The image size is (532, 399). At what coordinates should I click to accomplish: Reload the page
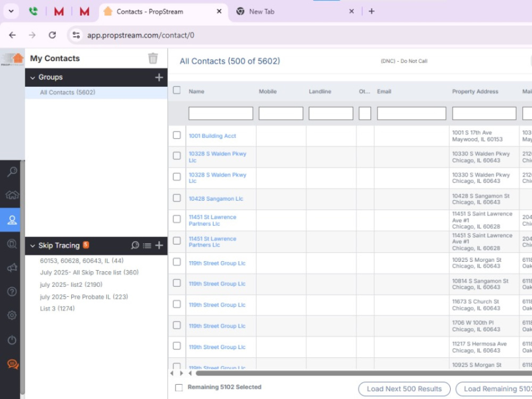[52, 35]
